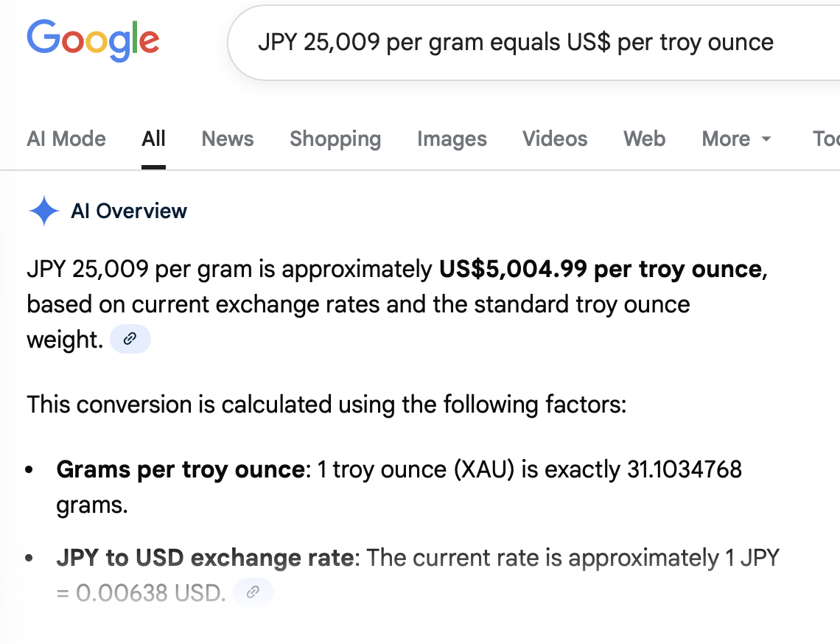Switch to the Videos tab
840x644 pixels.
pos(555,139)
